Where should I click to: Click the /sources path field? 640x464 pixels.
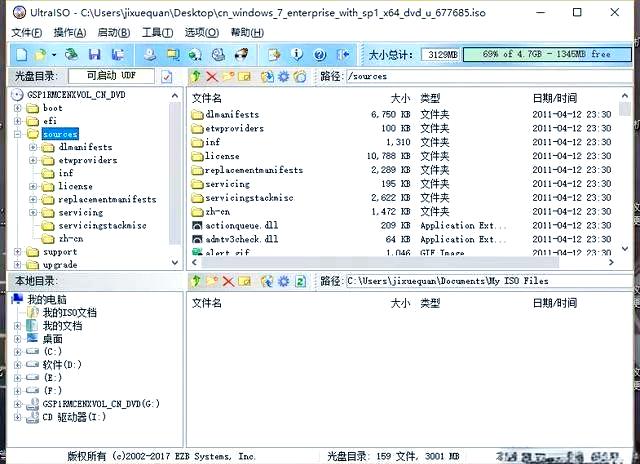[489, 76]
